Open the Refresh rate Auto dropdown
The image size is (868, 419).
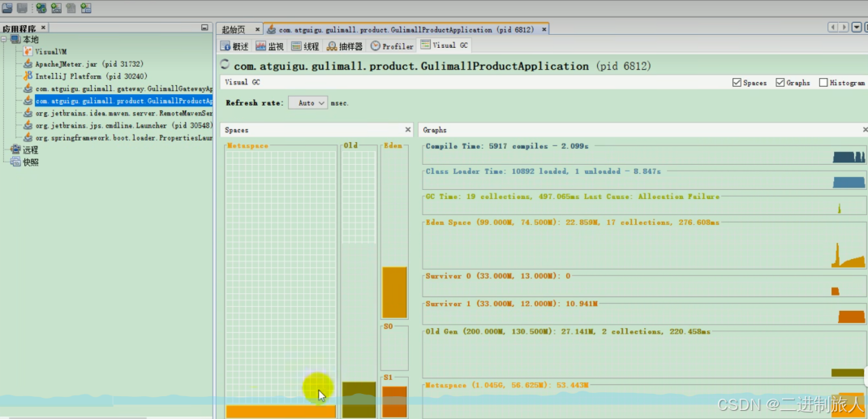pyautogui.click(x=307, y=102)
